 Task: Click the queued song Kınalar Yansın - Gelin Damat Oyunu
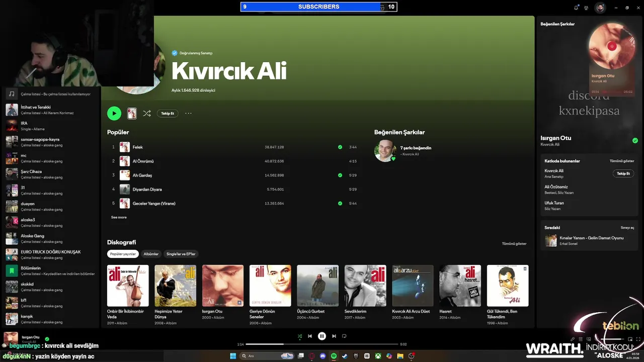click(x=592, y=238)
